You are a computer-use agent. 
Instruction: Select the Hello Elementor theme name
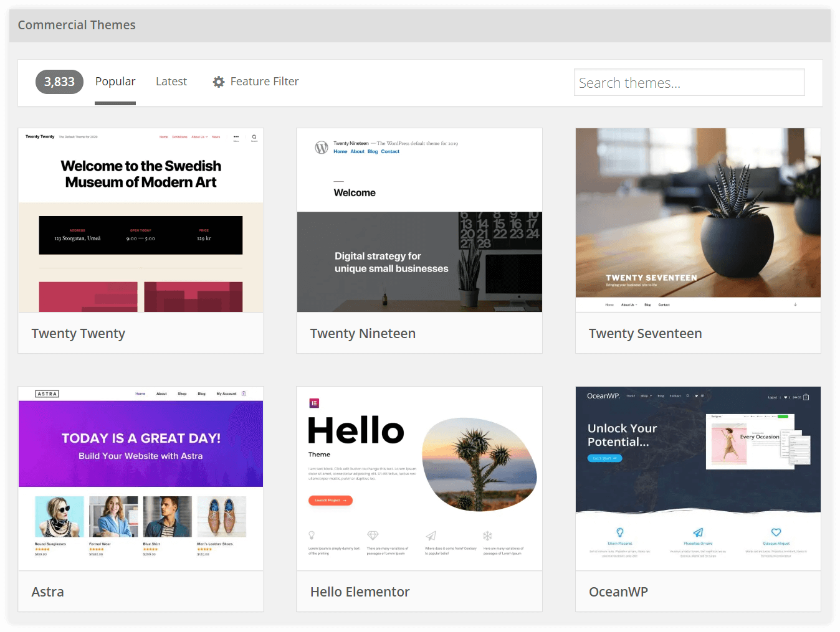(360, 592)
